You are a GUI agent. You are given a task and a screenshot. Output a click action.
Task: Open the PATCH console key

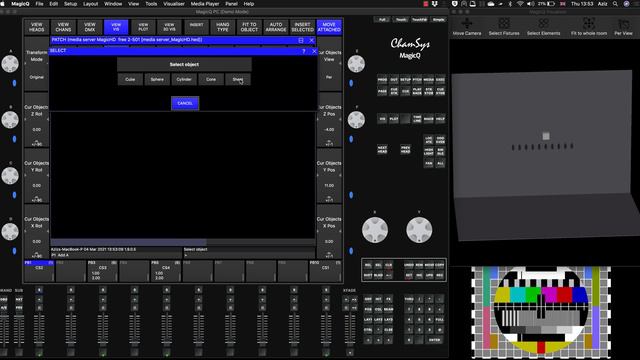point(417,80)
